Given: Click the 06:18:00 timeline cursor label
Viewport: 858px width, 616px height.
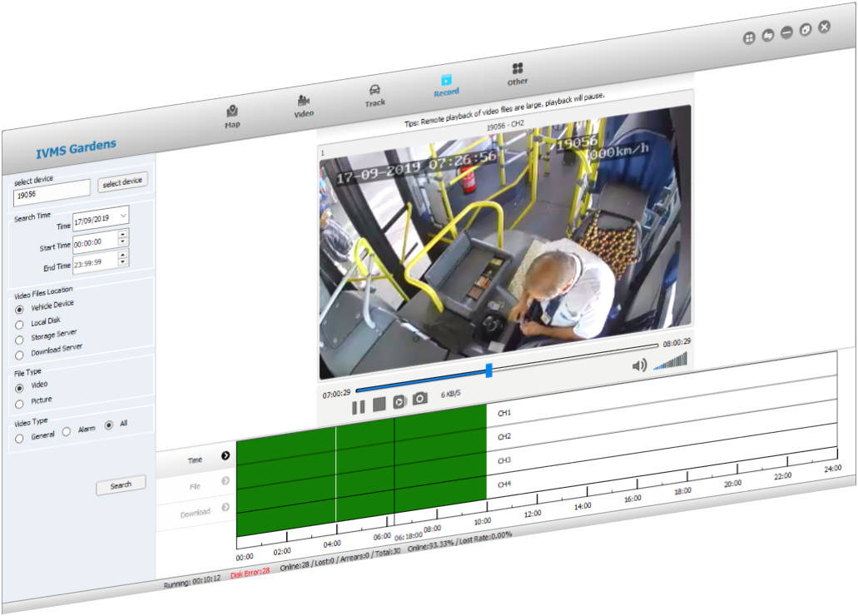Looking at the screenshot, I should [409, 536].
